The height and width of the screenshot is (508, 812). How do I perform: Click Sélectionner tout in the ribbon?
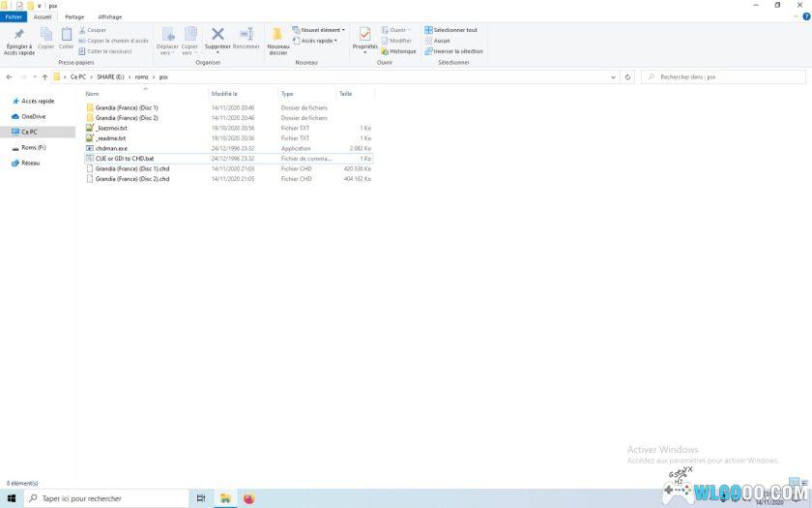(x=452, y=30)
